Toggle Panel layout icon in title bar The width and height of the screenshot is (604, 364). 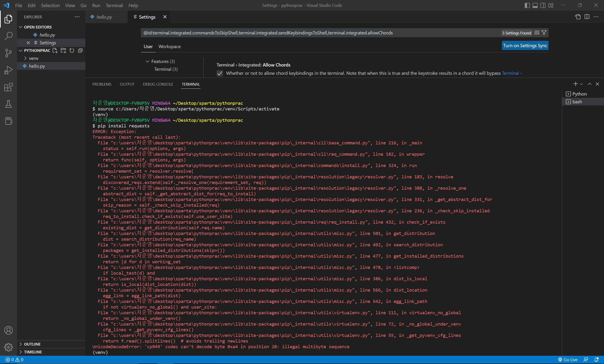point(535,5)
